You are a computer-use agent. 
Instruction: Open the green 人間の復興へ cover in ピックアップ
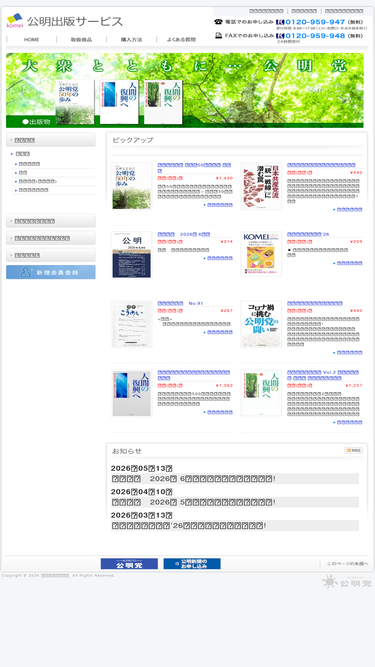[261, 393]
